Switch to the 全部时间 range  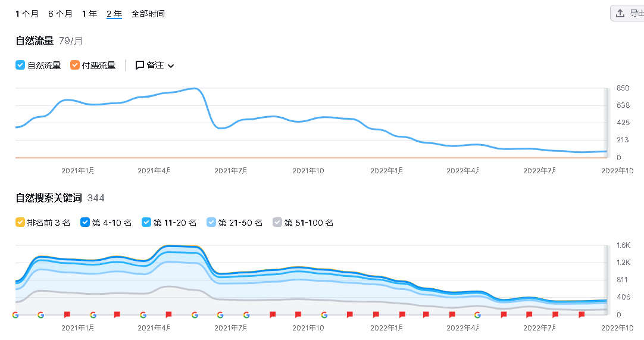(x=148, y=14)
